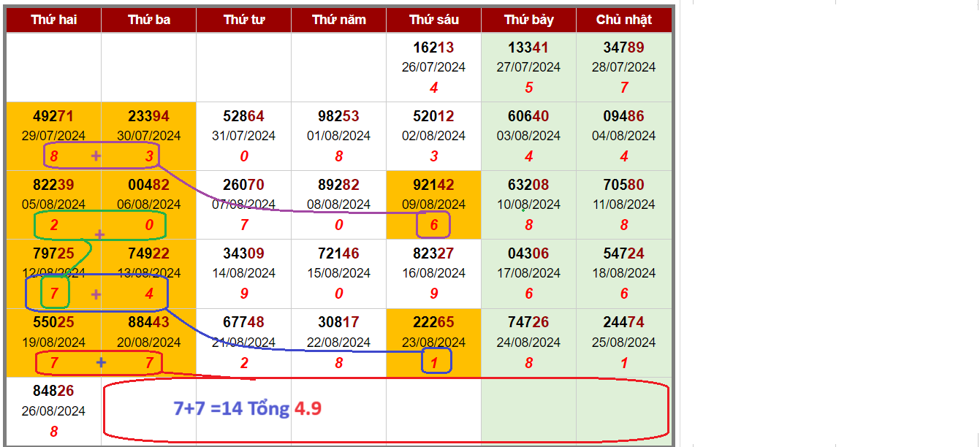Image resolution: width=980 pixels, height=447 pixels.
Task: Select the date 27/07/2024
Action: coord(528,67)
